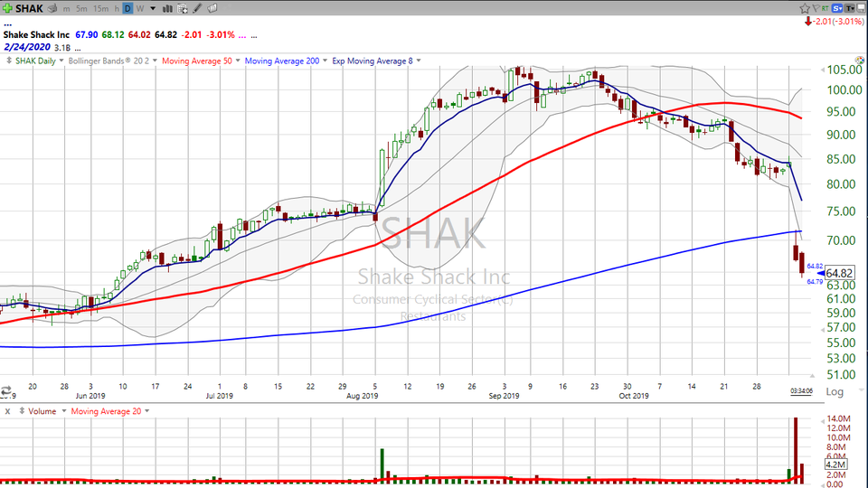The width and height of the screenshot is (868, 488).
Task: Click the Jun 2019 time axis label
Action: pyautogui.click(x=90, y=396)
